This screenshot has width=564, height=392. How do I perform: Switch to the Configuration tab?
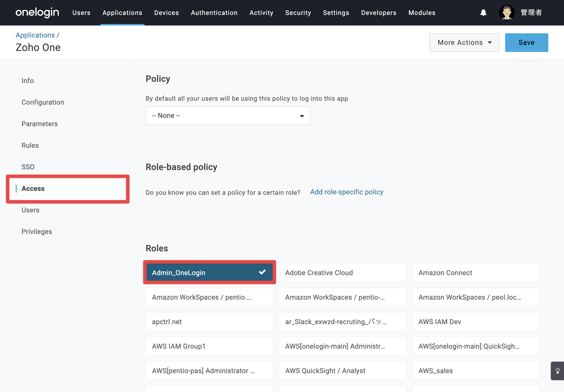click(x=43, y=102)
